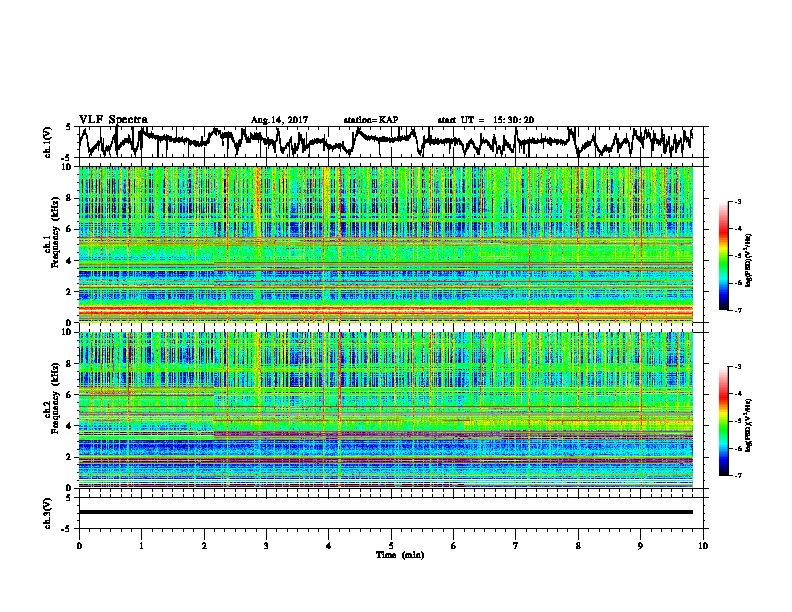This screenshot has width=792, height=612.
Task: Click time axis tick label "8"
Action: click(578, 546)
